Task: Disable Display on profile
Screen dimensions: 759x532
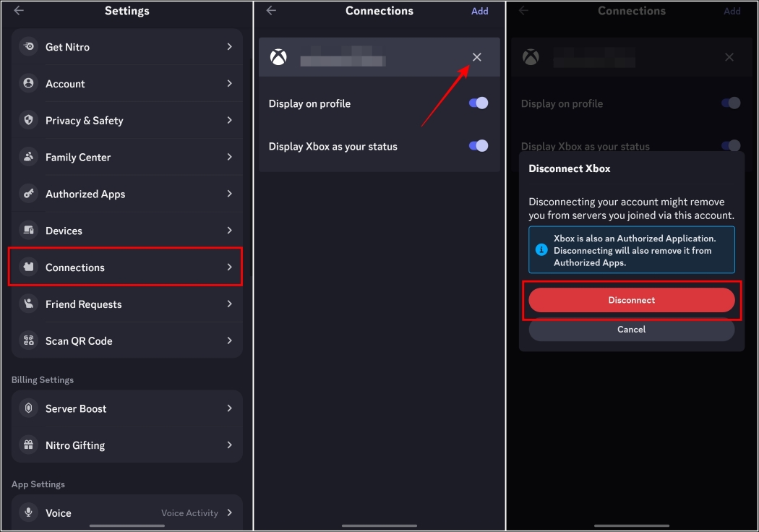Action: pos(478,103)
